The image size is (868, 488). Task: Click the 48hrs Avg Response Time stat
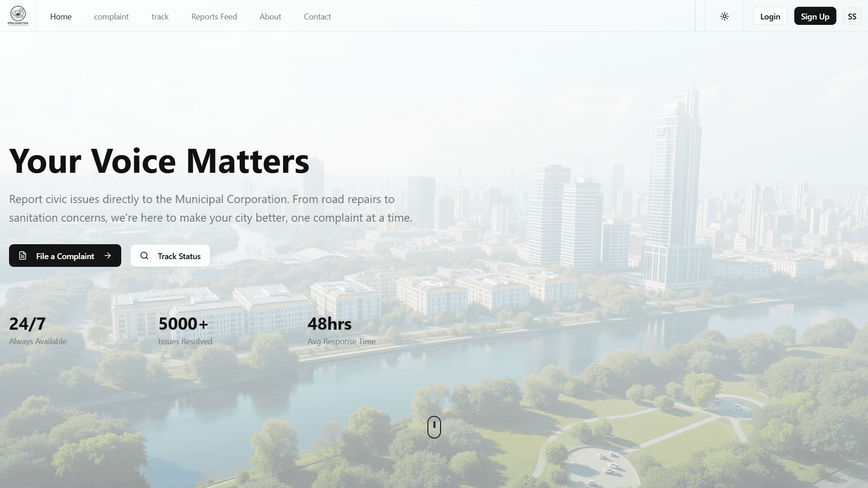point(341,331)
